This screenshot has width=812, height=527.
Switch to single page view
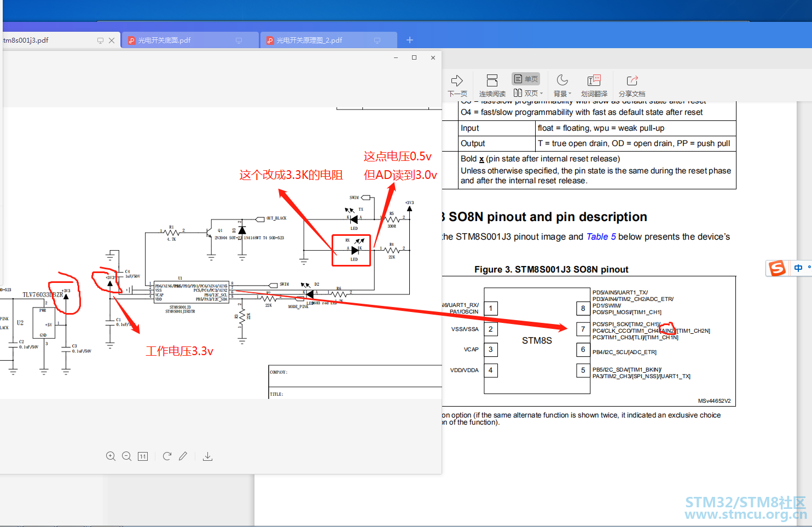[x=526, y=79]
